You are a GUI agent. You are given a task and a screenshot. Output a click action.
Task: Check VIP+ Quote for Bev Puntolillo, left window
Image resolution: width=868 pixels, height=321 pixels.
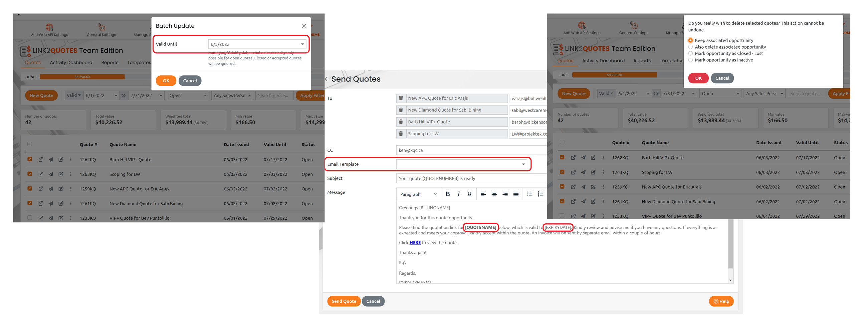coord(30,218)
